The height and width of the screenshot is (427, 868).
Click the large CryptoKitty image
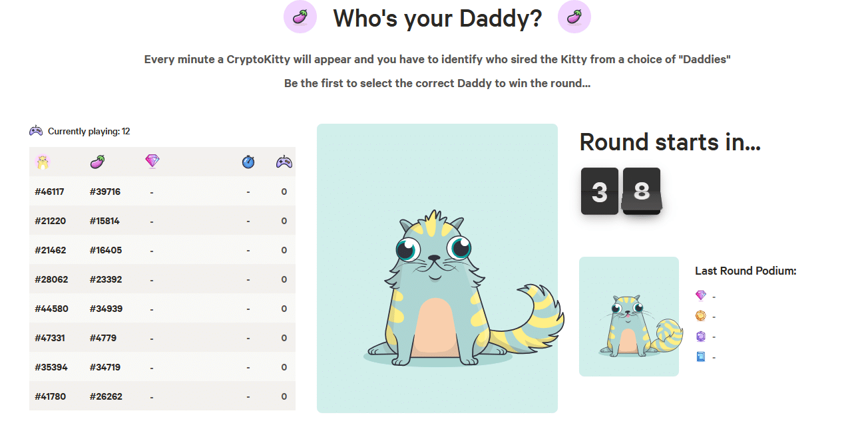[x=437, y=268]
